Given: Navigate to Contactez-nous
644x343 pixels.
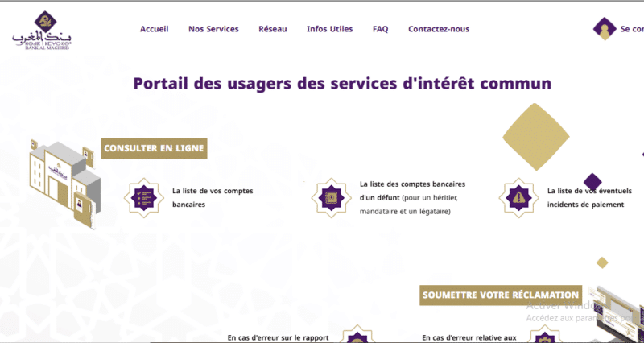Looking at the screenshot, I should coord(439,29).
